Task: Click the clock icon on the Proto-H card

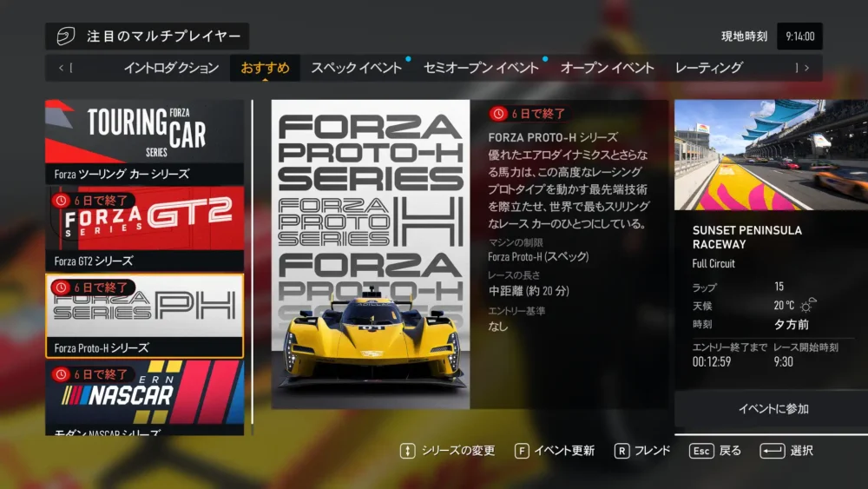Action: [x=61, y=287]
